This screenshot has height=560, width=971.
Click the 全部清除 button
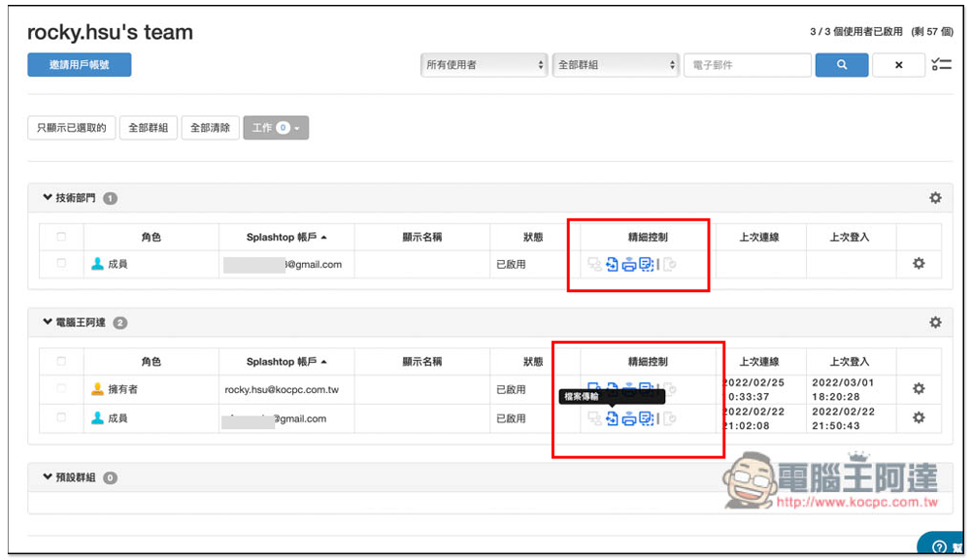tap(210, 128)
